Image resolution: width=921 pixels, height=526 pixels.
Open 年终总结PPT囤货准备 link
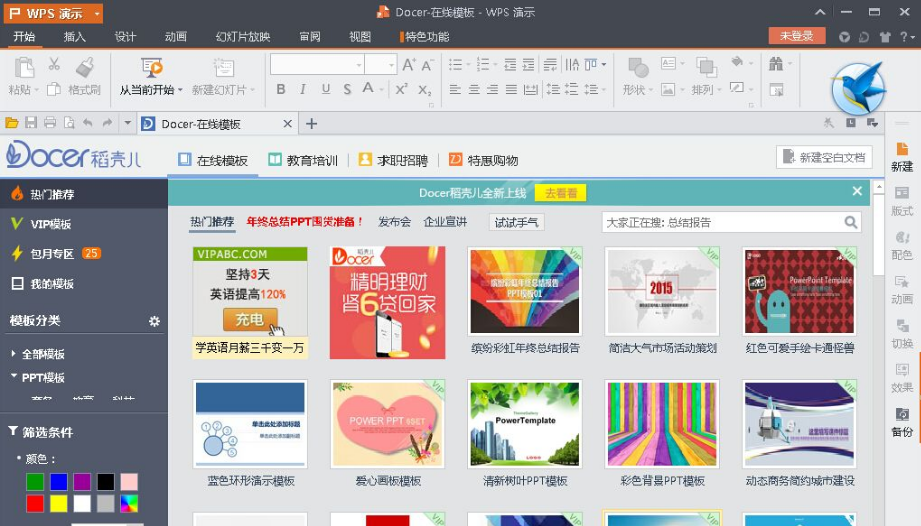(x=304, y=222)
